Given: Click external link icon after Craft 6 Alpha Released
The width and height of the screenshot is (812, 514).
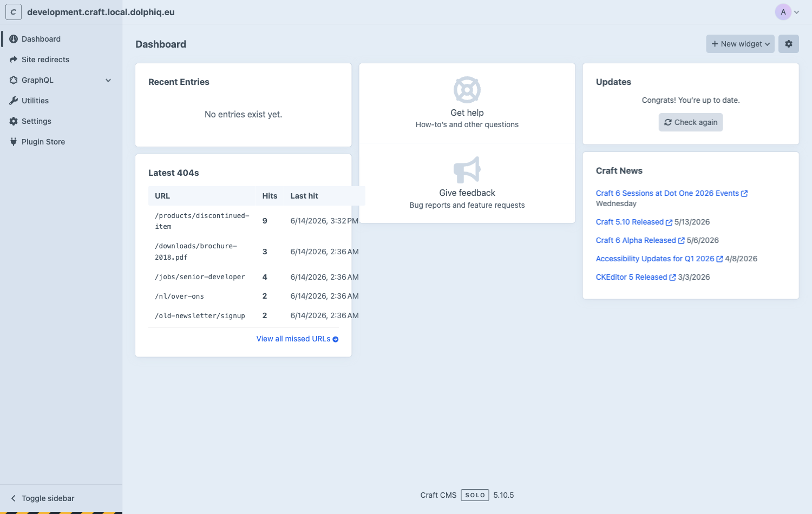Looking at the screenshot, I should coord(682,241).
